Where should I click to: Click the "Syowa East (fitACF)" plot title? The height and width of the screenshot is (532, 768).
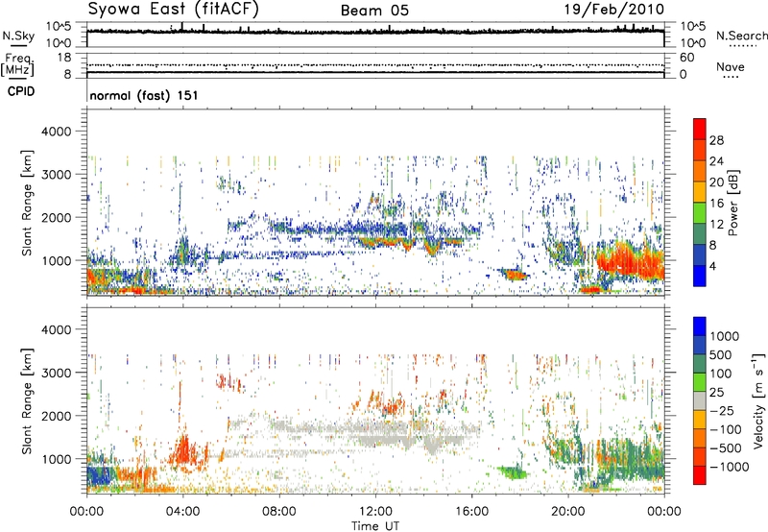point(173,9)
